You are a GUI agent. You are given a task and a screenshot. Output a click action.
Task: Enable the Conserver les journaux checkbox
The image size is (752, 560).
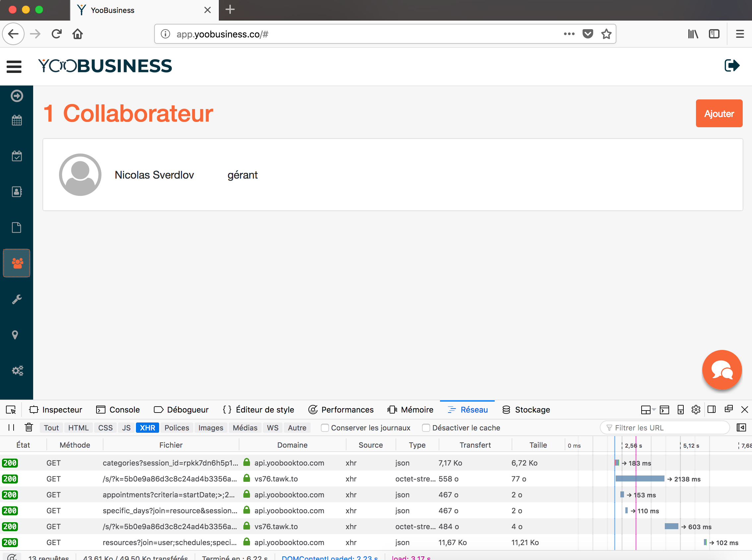click(x=325, y=428)
